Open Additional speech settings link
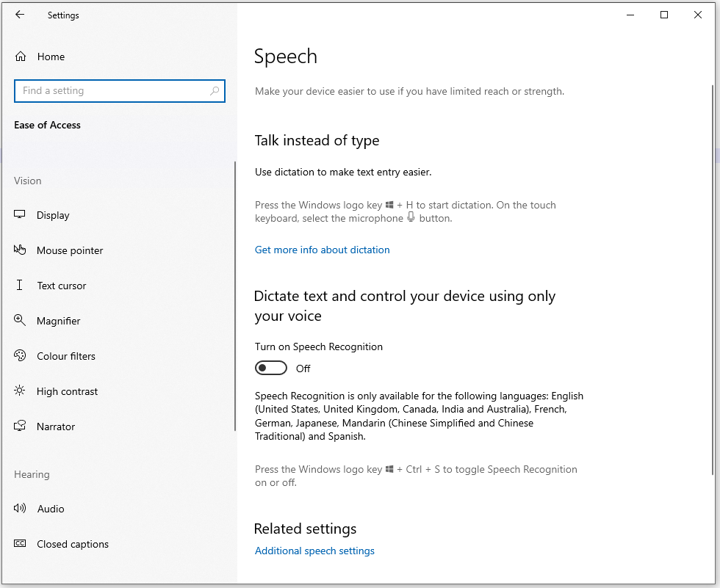 pyautogui.click(x=314, y=551)
